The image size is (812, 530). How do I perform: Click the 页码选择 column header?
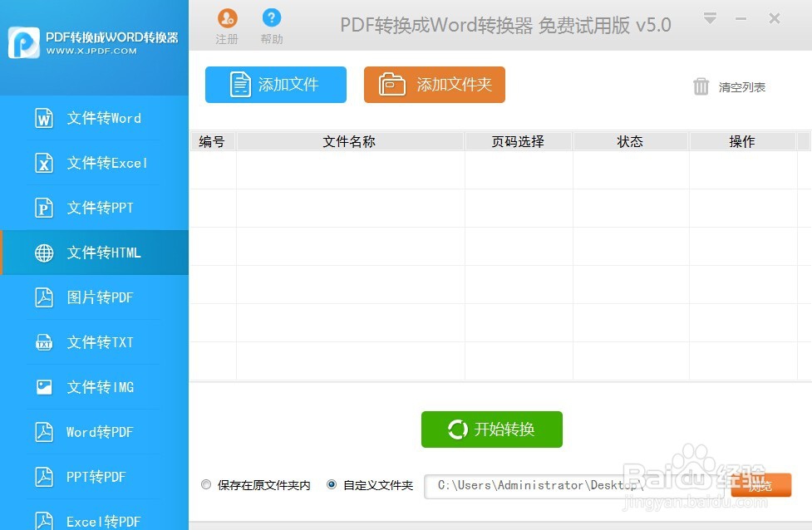(519, 141)
